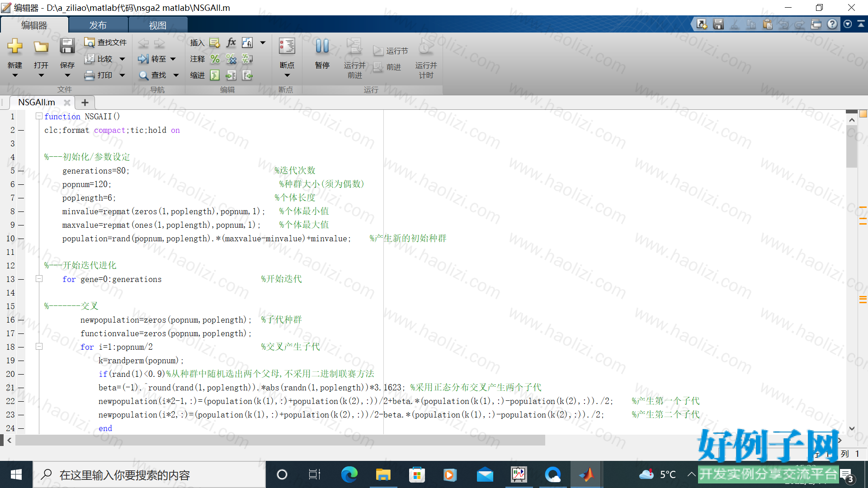Add a new document tab with plus
The width and height of the screenshot is (868, 488).
(x=85, y=103)
